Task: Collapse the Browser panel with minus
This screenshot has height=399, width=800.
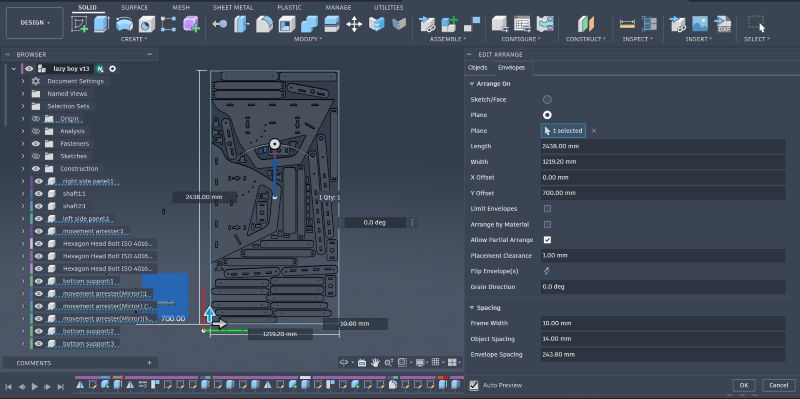Action: click(x=149, y=54)
